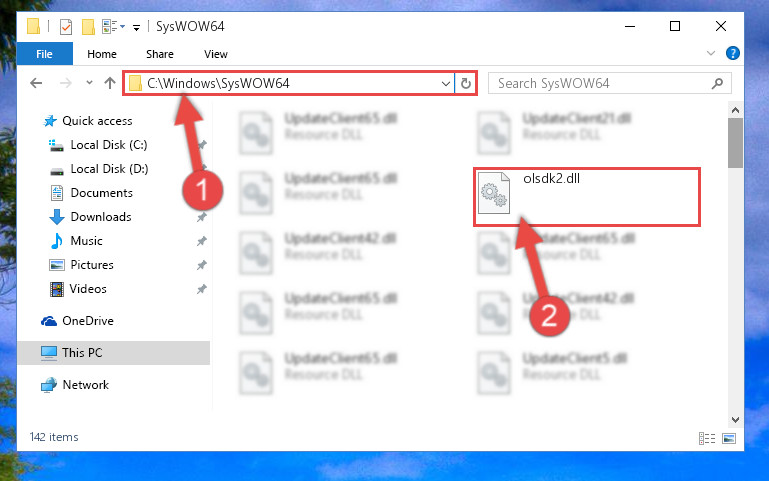The image size is (769, 481).
Task: Open Customize Quick Access Toolbar dropdown
Action: click(136, 27)
